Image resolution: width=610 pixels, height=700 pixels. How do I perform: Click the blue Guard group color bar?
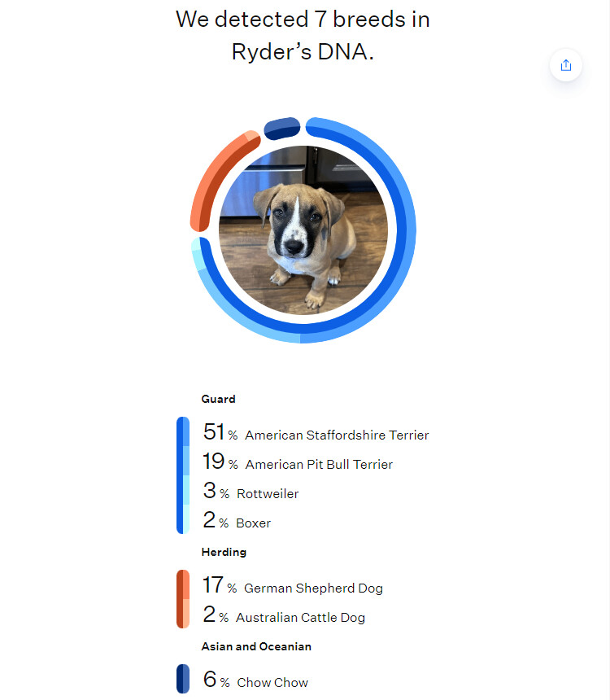coord(183,475)
